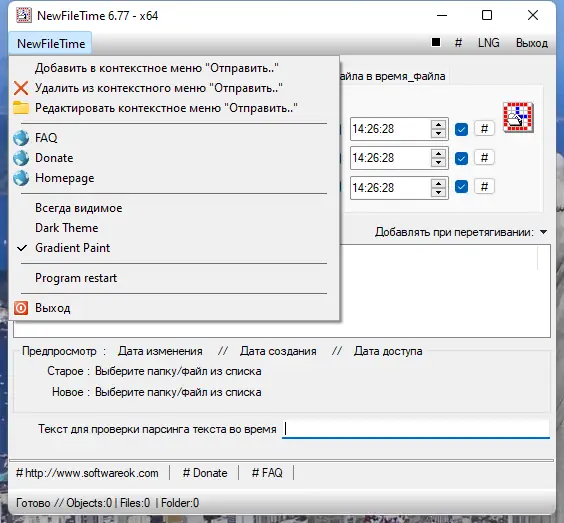The height and width of the screenshot is (523, 564).
Task: Click the second time field 14:26:28
Action: [x=390, y=158]
